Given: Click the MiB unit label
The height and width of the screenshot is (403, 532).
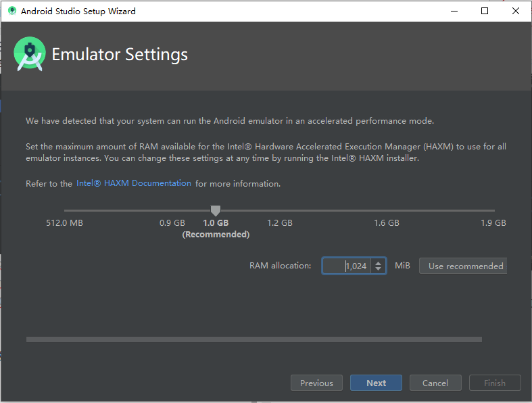Looking at the screenshot, I should click(x=402, y=266).
